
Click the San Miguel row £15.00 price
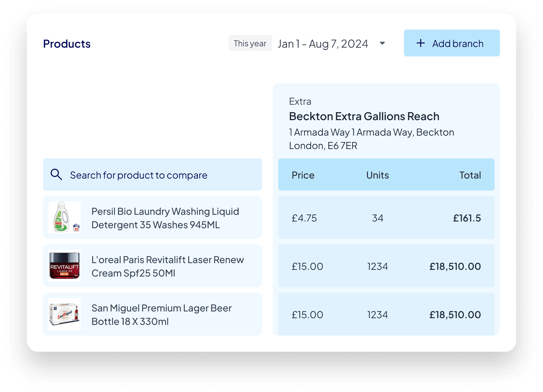pos(307,315)
